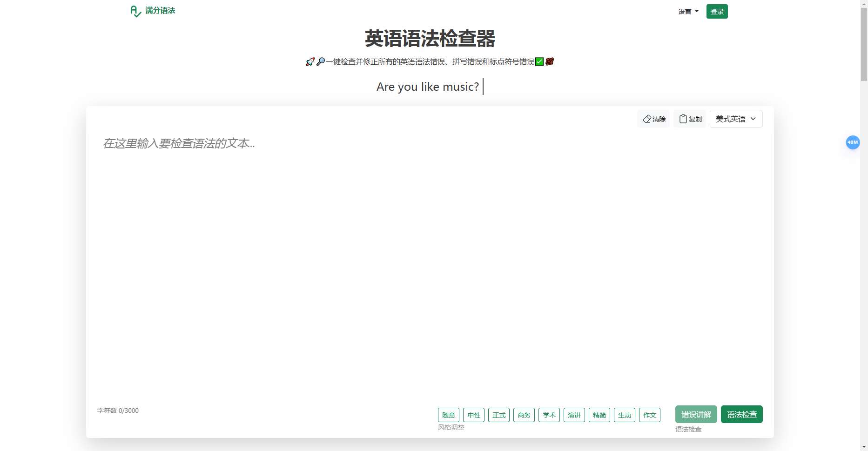Open the 语言 language dropdown
The image size is (868, 451).
click(688, 12)
